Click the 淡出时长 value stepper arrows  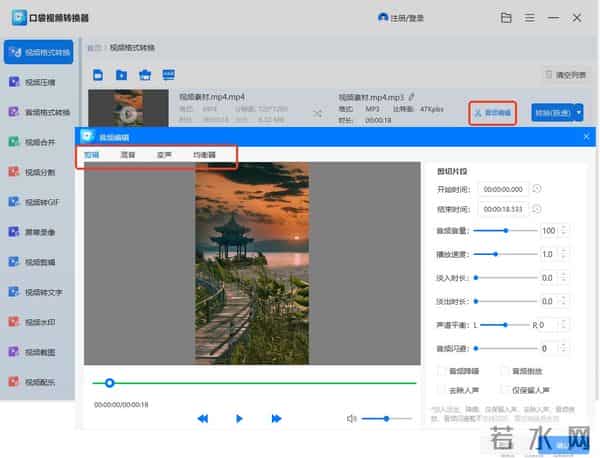point(563,301)
